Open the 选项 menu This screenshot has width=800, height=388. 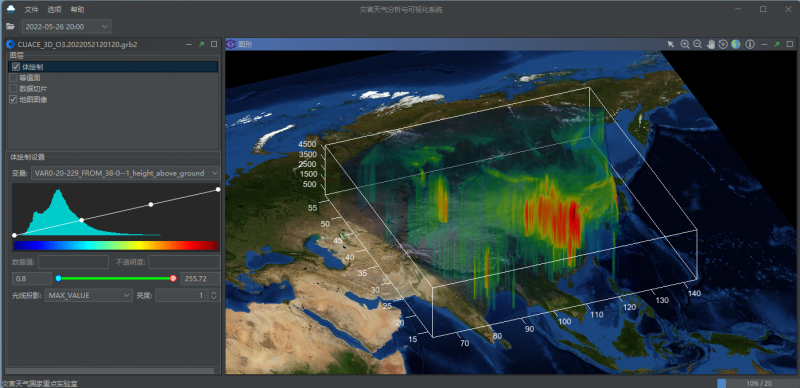(55, 10)
